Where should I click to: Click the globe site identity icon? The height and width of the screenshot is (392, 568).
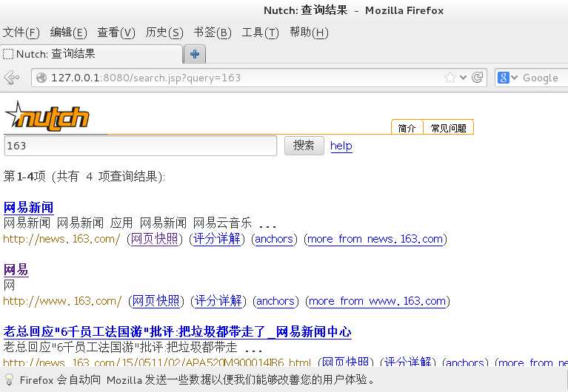point(41,78)
